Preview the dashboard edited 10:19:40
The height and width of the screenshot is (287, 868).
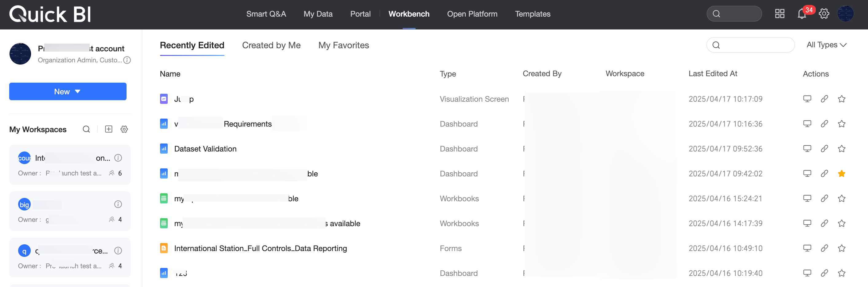(x=807, y=273)
